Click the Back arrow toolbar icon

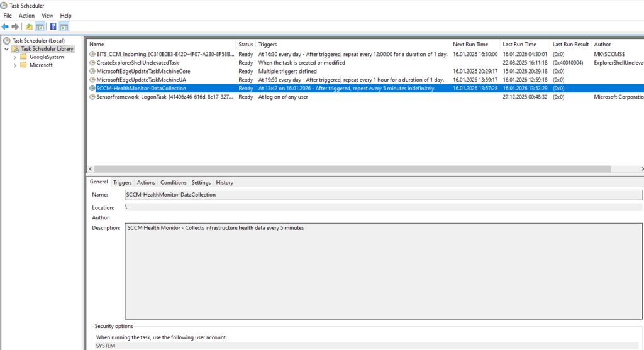pyautogui.click(x=5, y=26)
